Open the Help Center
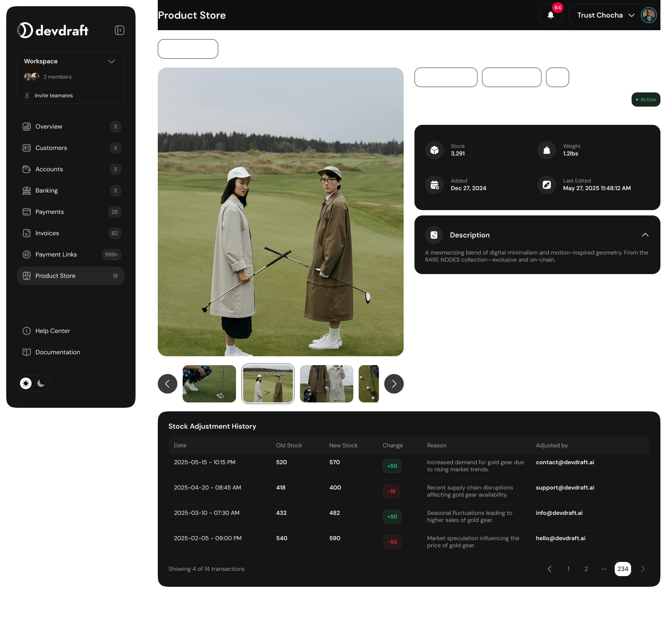 pos(52,331)
